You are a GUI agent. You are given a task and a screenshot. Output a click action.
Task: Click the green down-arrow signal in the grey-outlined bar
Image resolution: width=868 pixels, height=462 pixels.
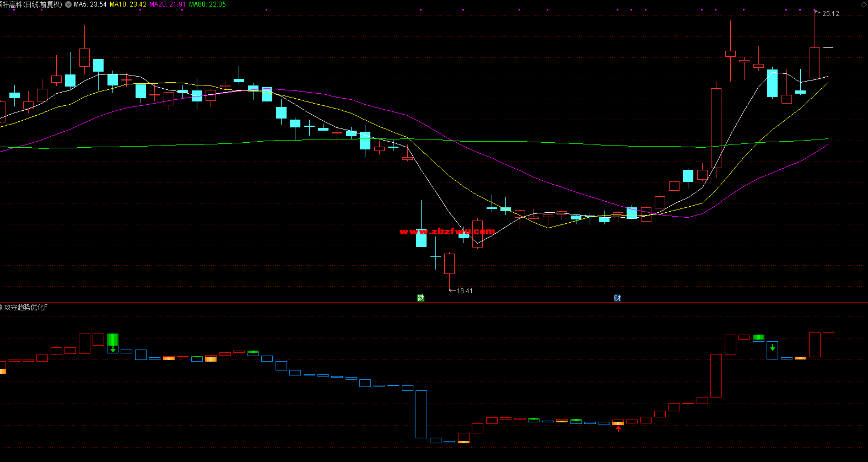(773, 347)
